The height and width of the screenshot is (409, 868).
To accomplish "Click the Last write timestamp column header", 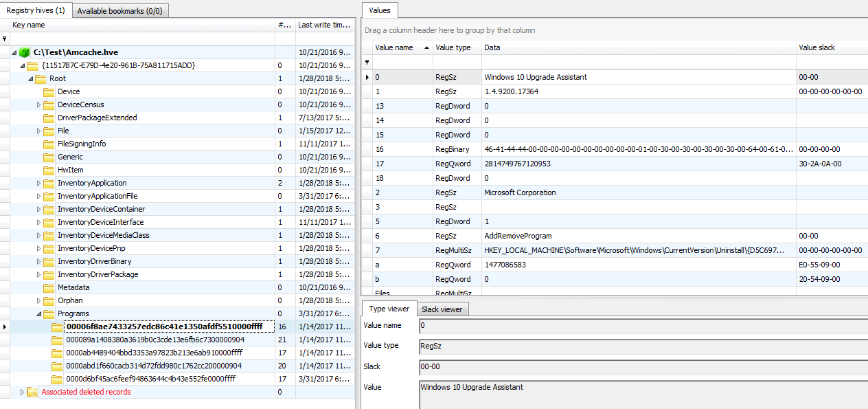I will pyautogui.click(x=324, y=25).
